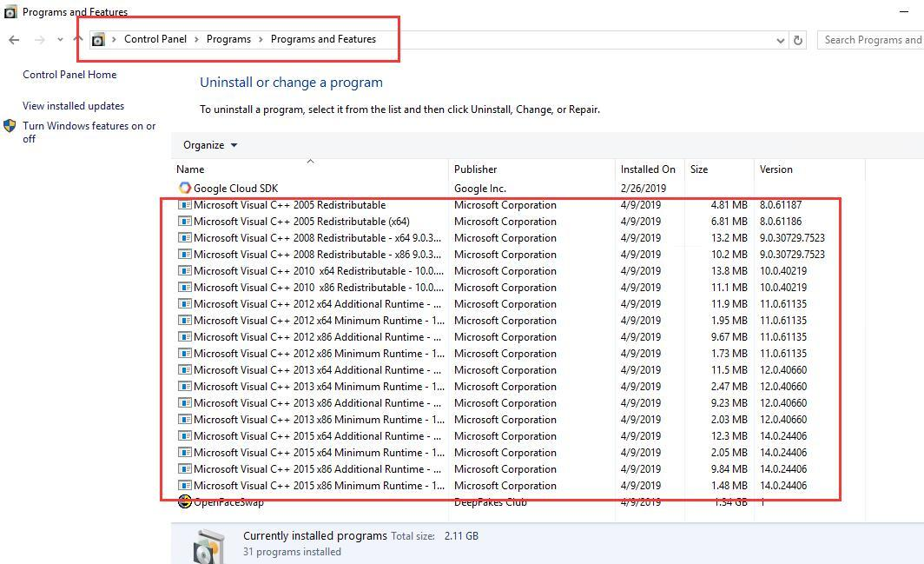This screenshot has width=924, height=564.
Task: Open Control Panel Home link
Action: point(69,75)
